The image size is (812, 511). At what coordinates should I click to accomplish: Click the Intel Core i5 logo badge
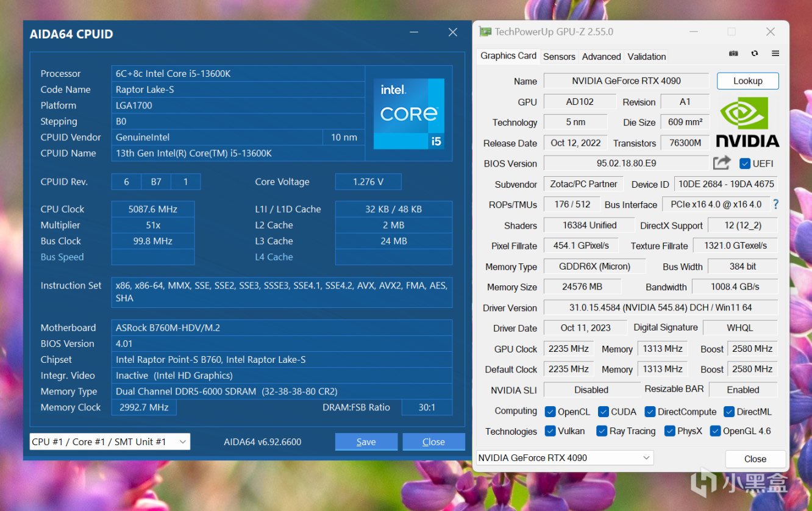point(409,114)
